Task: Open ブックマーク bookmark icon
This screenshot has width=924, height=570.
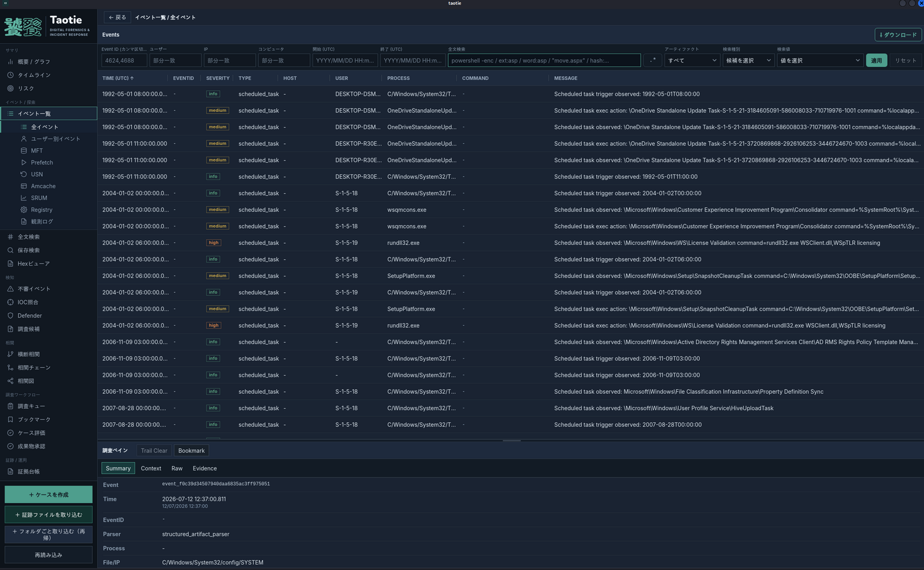Action: (10, 419)
